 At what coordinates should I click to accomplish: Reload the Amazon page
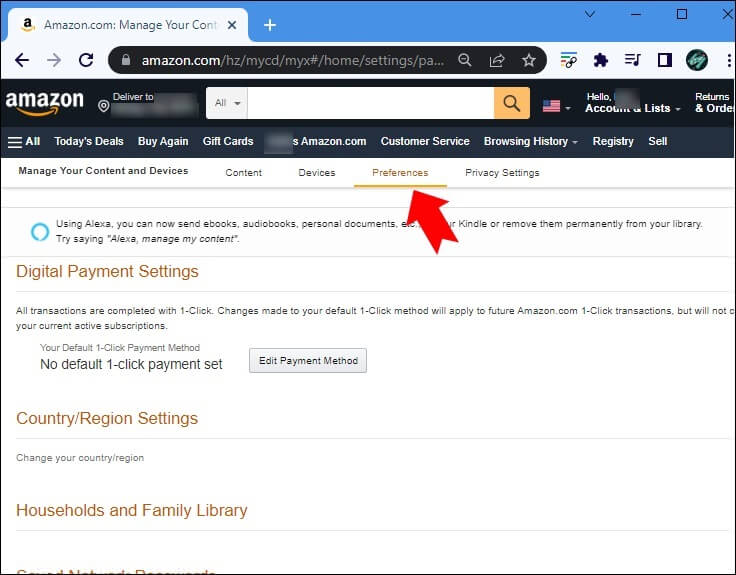[86, 60]
